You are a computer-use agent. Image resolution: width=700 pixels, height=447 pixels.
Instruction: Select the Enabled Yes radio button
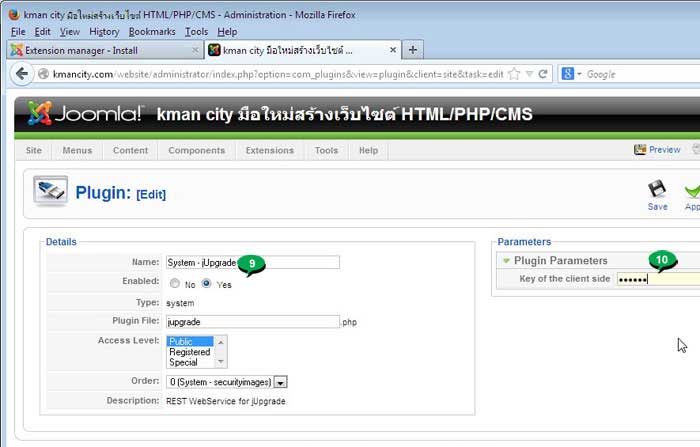(206, 283)
